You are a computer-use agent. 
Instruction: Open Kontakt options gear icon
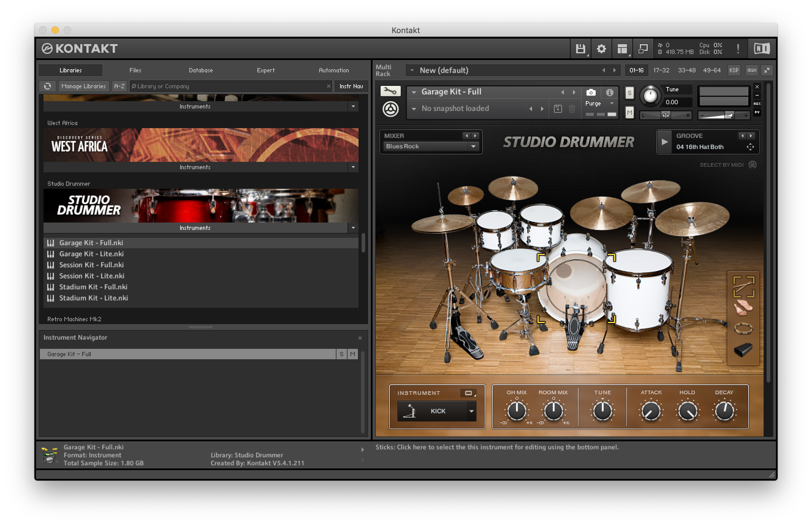601,49
